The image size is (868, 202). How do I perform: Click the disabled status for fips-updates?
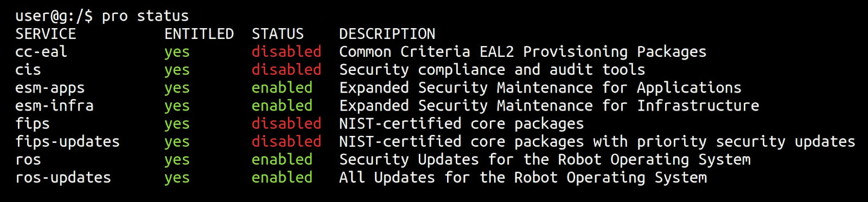pyautogui.click(x=286, y=141)
